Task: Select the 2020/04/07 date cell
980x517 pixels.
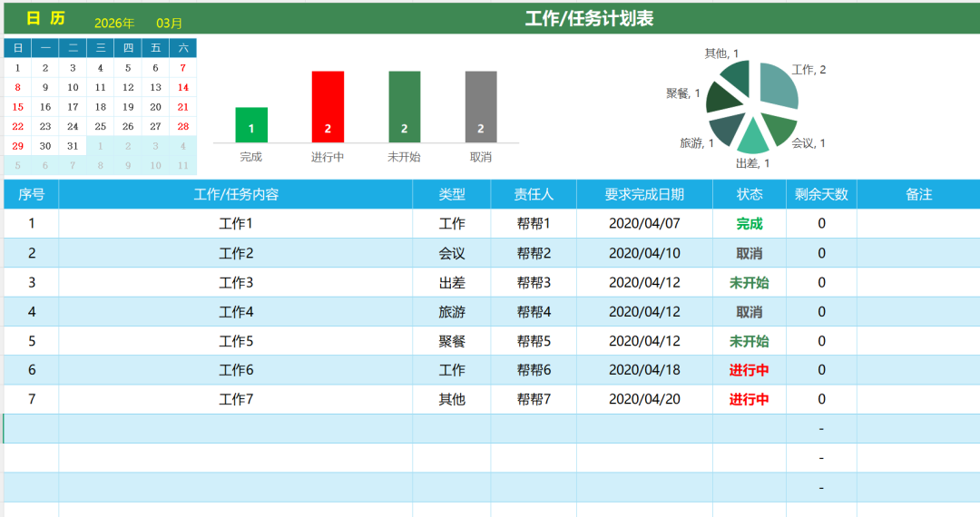Action: [644, 223]
